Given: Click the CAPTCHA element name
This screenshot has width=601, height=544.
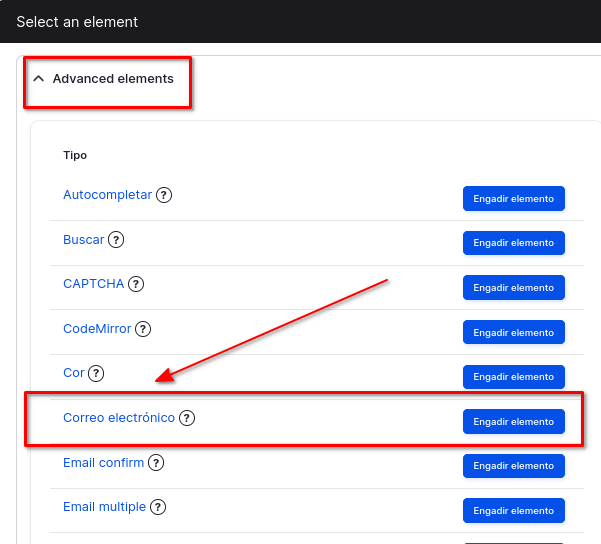Looking at the screenshot, I should tap(93, 284).
